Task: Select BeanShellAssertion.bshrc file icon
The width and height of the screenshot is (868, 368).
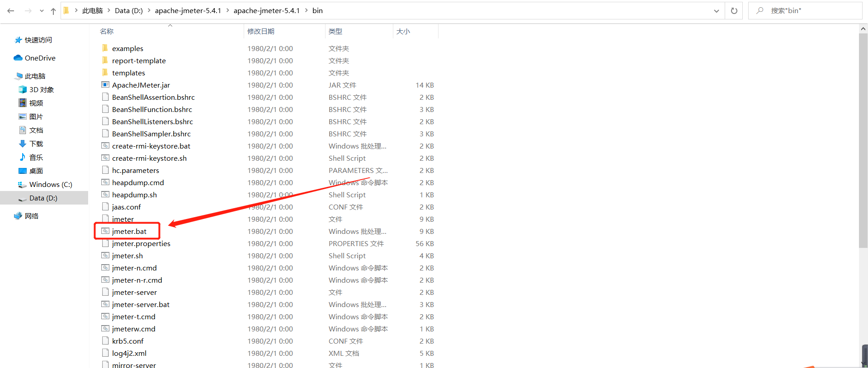Action: [x=105, y=97]
